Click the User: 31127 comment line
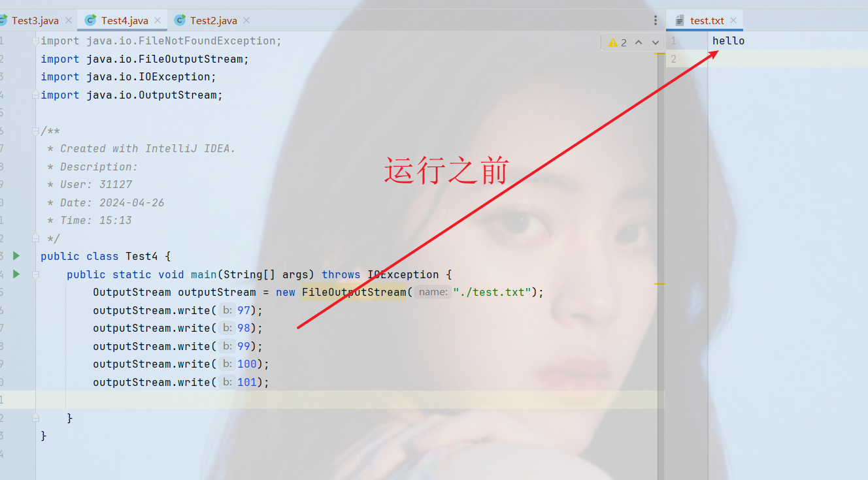The height and width of the screenshot is (480, 868). [90, 184]
